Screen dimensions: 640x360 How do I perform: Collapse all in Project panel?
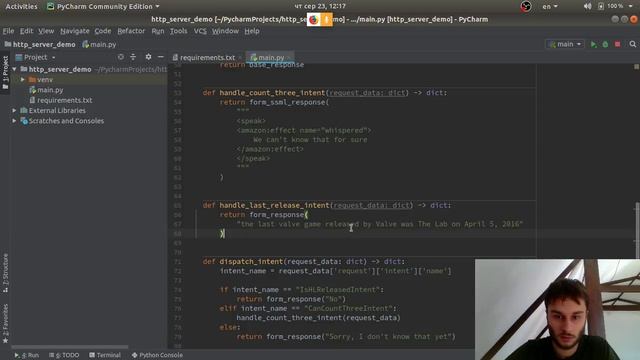coord(133,57)
